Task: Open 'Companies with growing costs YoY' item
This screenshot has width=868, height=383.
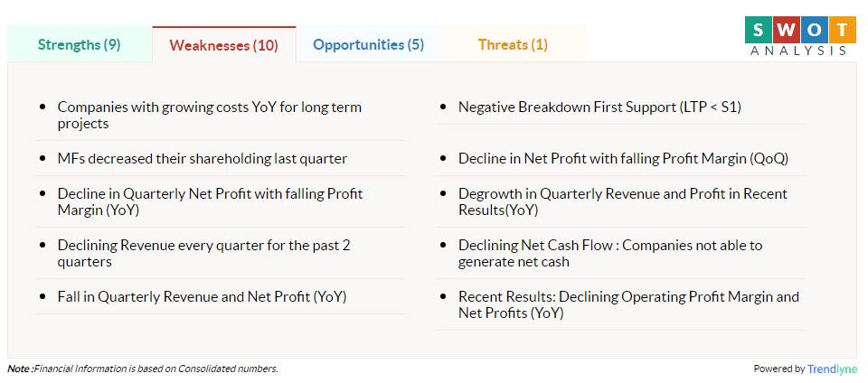Action: point(209,115)
